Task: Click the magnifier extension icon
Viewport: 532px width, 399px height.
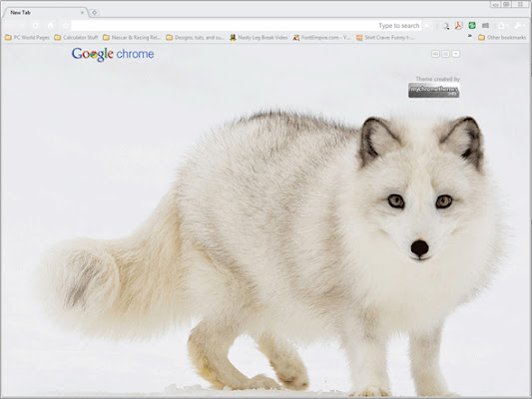Action: pyautogui.click(x=446, y=26)
